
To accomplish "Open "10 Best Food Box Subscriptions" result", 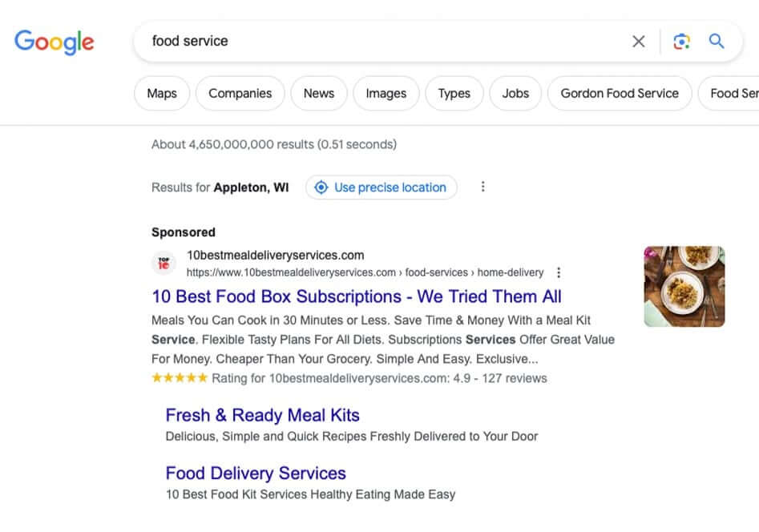I will click(357, 296).
